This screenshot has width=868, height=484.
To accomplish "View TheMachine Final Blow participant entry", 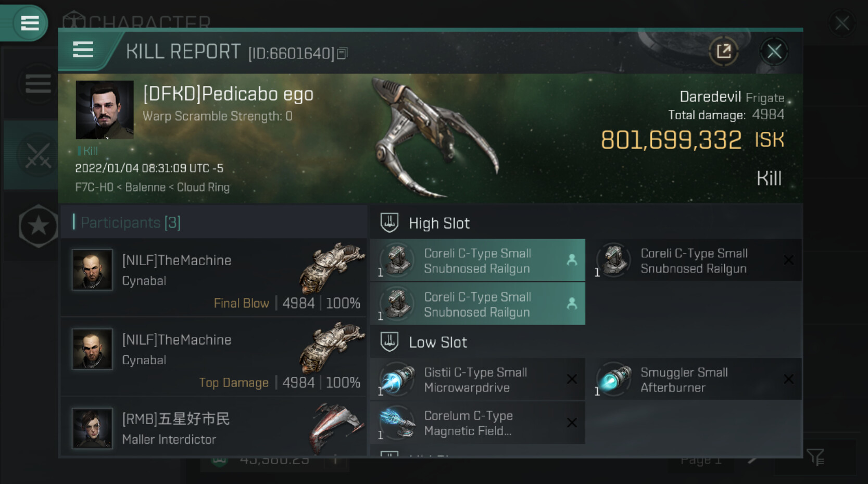I will (x=213, y=278).
